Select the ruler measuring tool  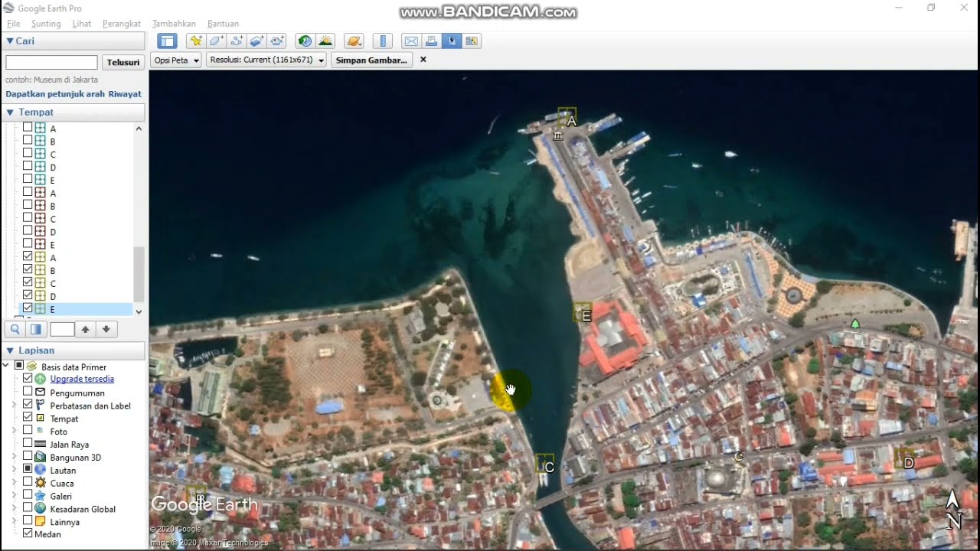click(x=382, y=41)
